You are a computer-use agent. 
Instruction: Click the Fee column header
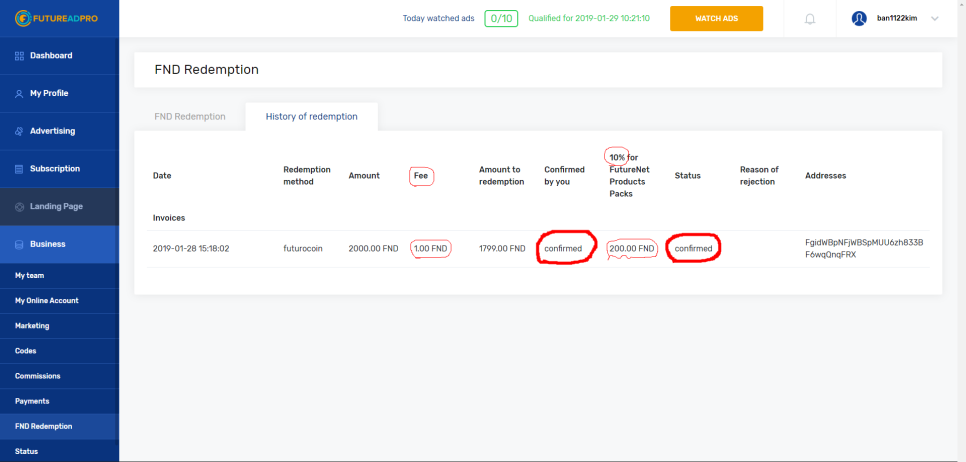click(421, 176)
